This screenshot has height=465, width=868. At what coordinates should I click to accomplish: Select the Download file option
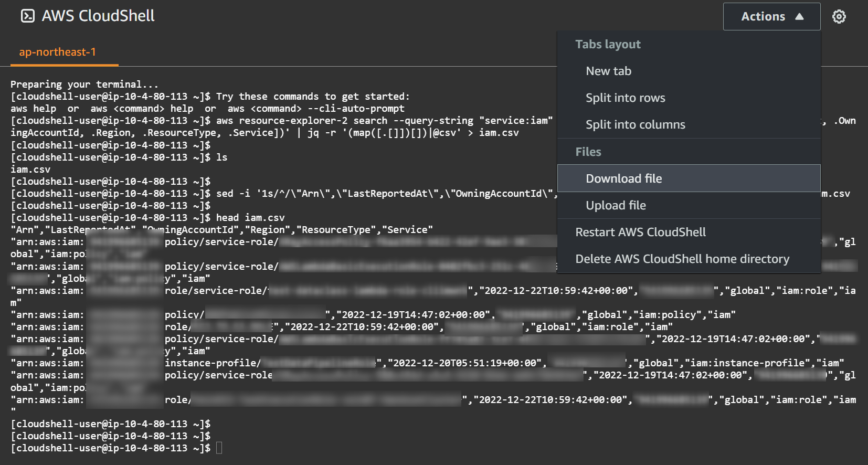[623, 178]
